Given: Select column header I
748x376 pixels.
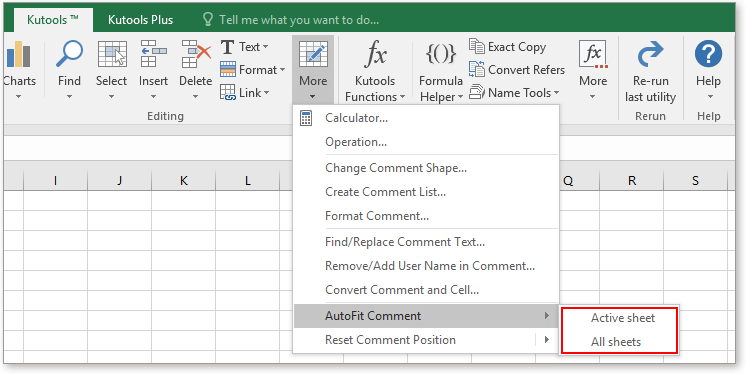Looking at the screenshot, I should point(55,180).
